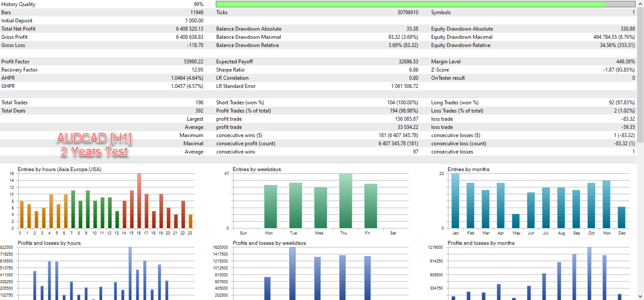Click the Thu bar in Entries by weekdays
The width and height of the screenshot is (644, 300).
click(x=345, y=201)
